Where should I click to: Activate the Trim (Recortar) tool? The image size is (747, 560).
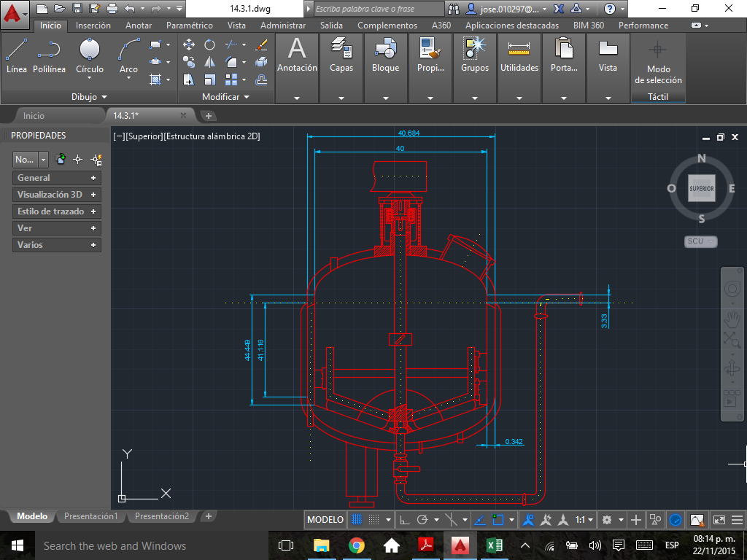(x=231, y=44)
